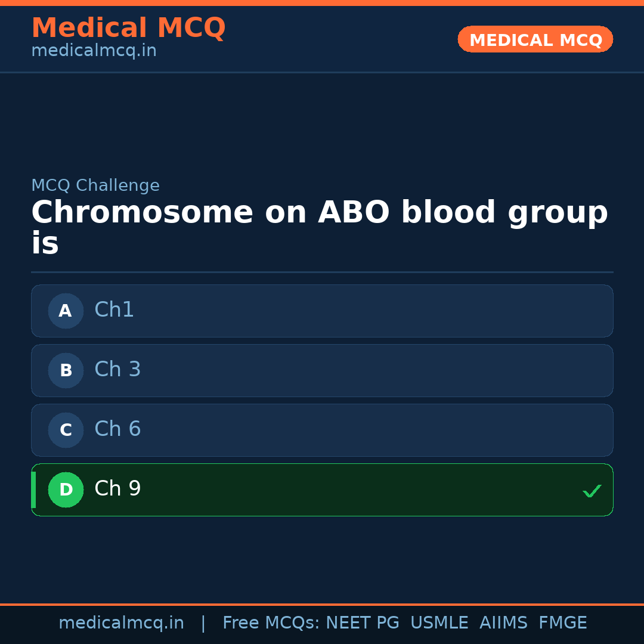Click the green highlight bar beside option D
Image resolution: width=644 pixels, height=644 pixels.
point(33,490)
